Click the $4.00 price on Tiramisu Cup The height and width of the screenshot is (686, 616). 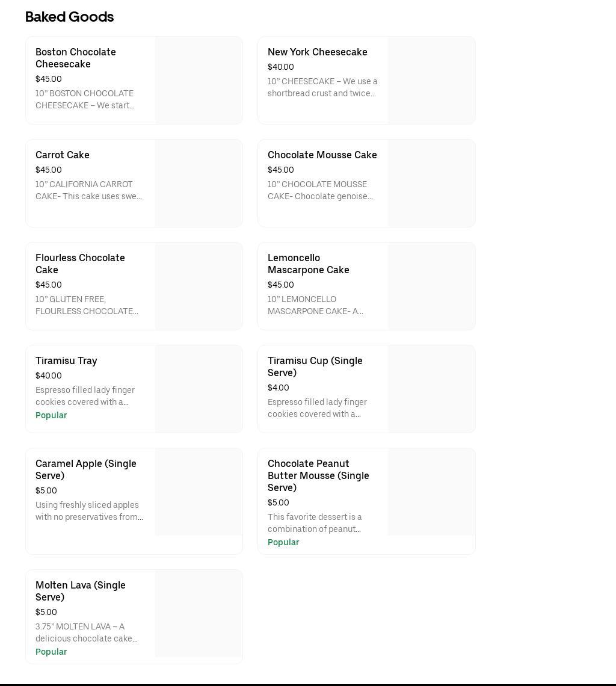279,388
